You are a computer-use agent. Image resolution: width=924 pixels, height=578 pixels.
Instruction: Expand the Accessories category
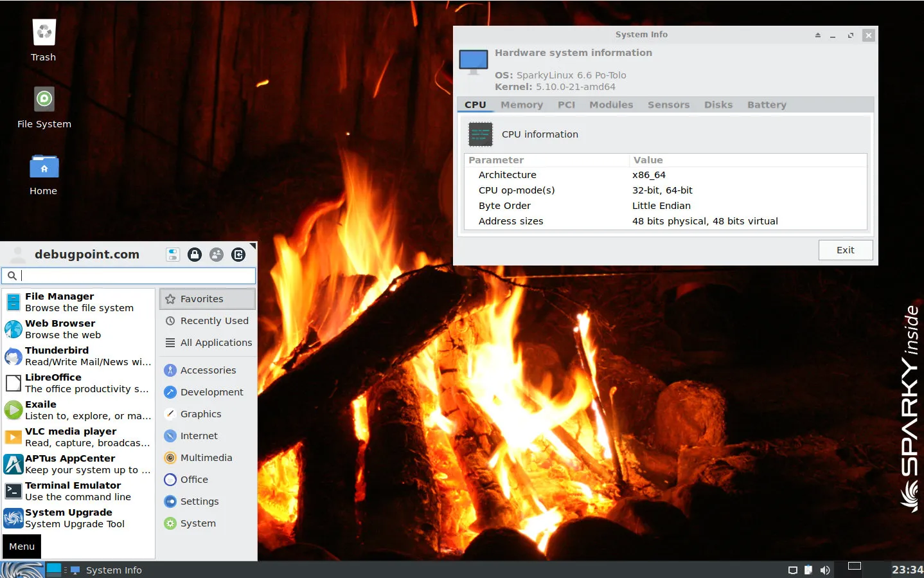click(x=208, y=370)
